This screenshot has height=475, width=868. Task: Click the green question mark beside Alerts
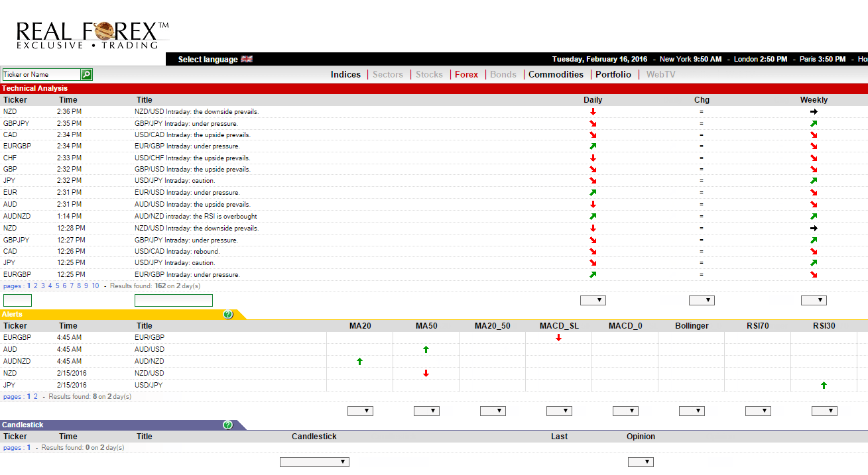pos(228,314)
